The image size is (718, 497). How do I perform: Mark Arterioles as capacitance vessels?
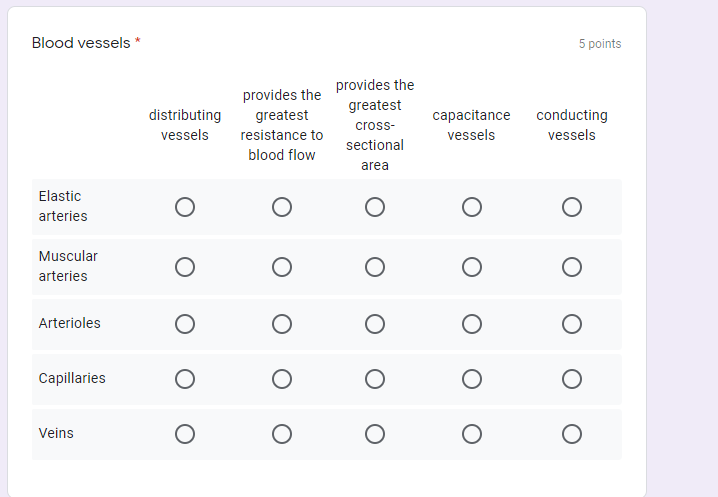point(472,324)
